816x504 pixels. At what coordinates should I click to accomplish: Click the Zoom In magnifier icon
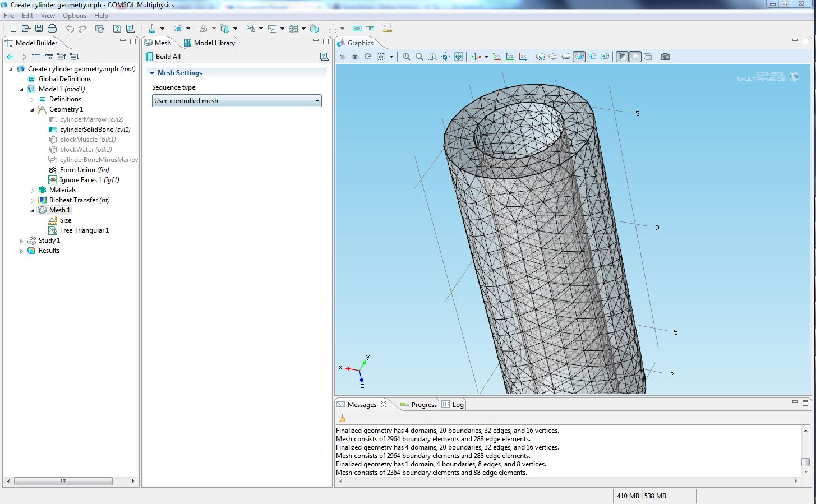[x=406, y=57]
